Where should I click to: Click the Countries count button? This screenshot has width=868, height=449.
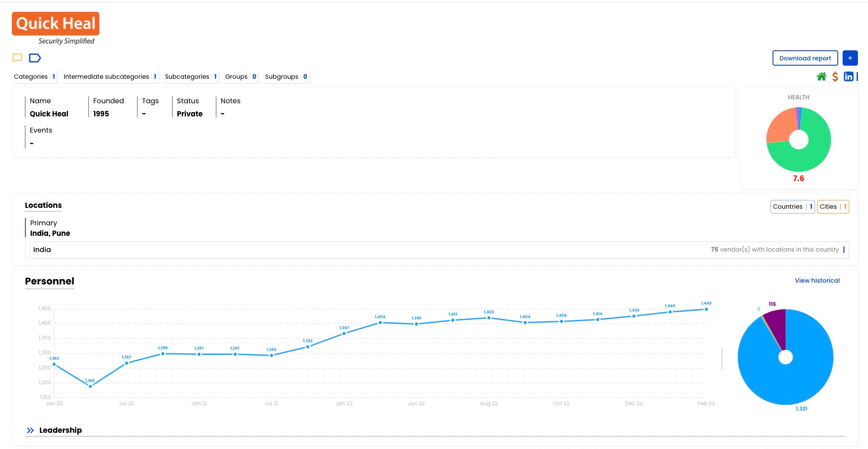click(792, 207)
